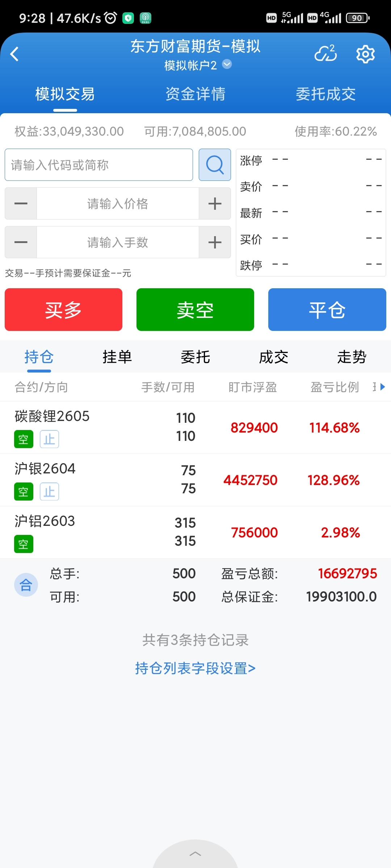Select the 成交 trades tab

pos(274,357)
